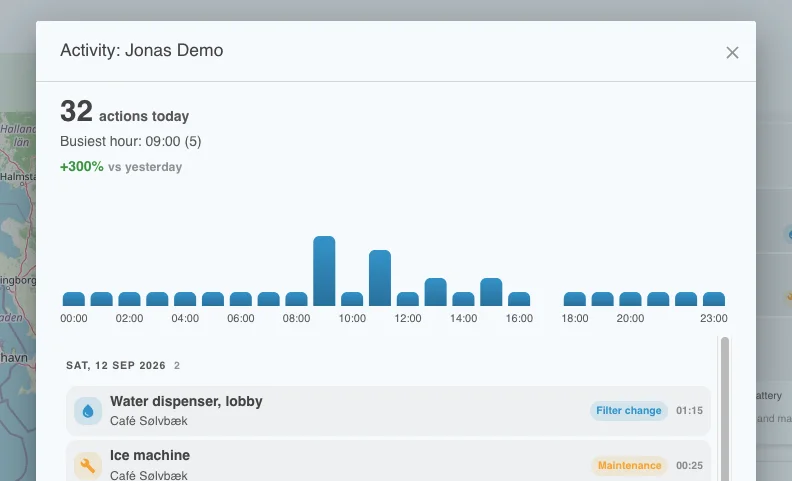Screen dimensions: 792x481
Task: Click the 15:00 bar in the chart
Action: (491, 292)
